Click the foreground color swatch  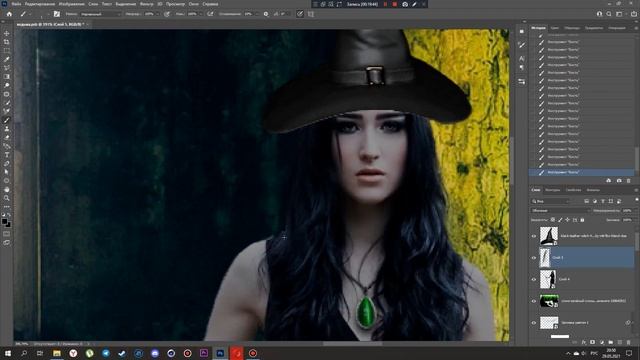click(4, 222)
